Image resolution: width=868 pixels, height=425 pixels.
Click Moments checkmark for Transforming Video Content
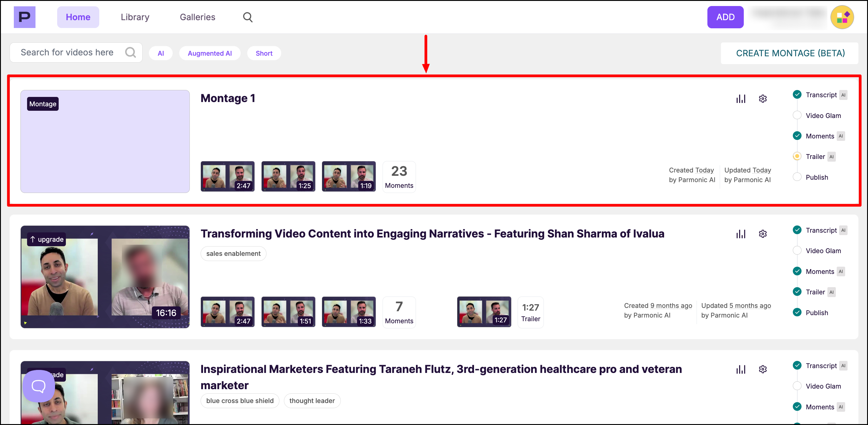[x=797, y=271]
